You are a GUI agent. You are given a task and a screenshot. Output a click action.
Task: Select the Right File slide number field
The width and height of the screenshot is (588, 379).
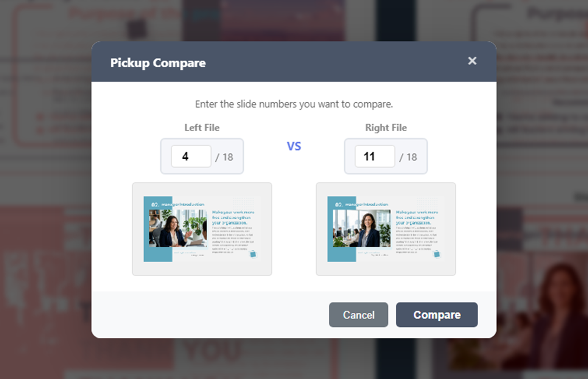[x=375, y=156]
